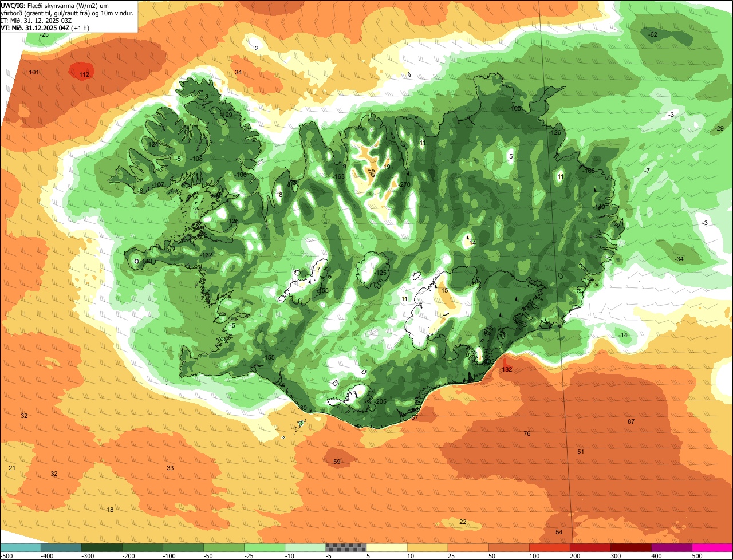Select the medium green -100 to -50 legend swatch

(x=183, y=547)
